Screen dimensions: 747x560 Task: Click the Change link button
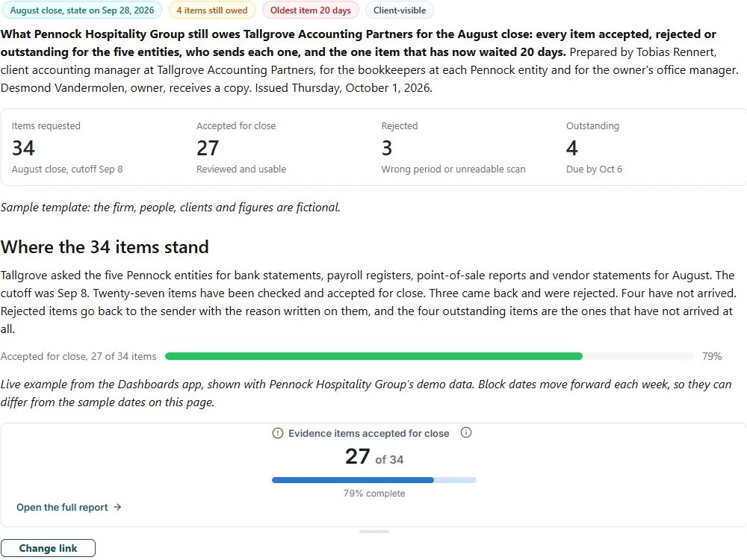[x=48, y=548]
